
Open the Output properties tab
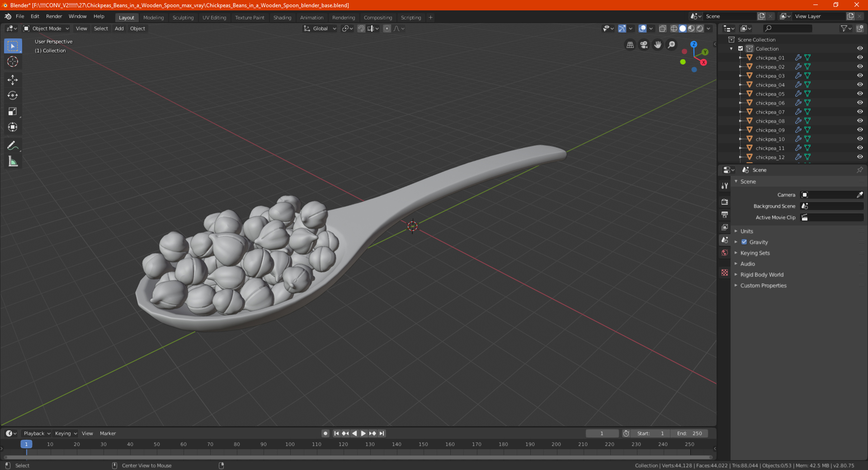click(x=725, y=214)
